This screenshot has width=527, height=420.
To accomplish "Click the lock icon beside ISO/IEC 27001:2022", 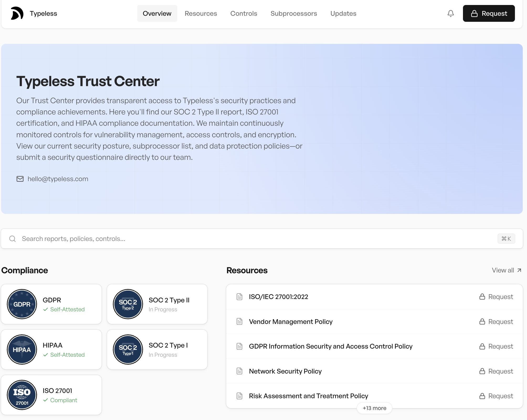I will (482, 297).
